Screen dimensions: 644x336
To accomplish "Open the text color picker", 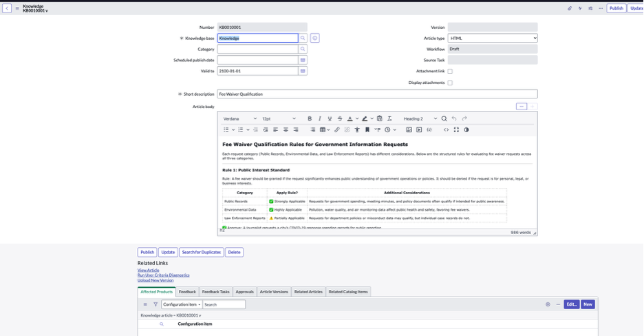I will (350, 118).
